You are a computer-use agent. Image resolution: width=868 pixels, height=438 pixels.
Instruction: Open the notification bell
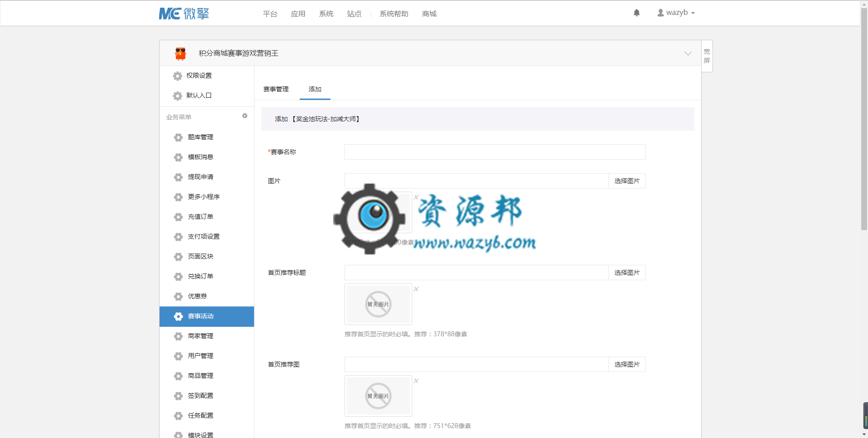pos(637,13)
